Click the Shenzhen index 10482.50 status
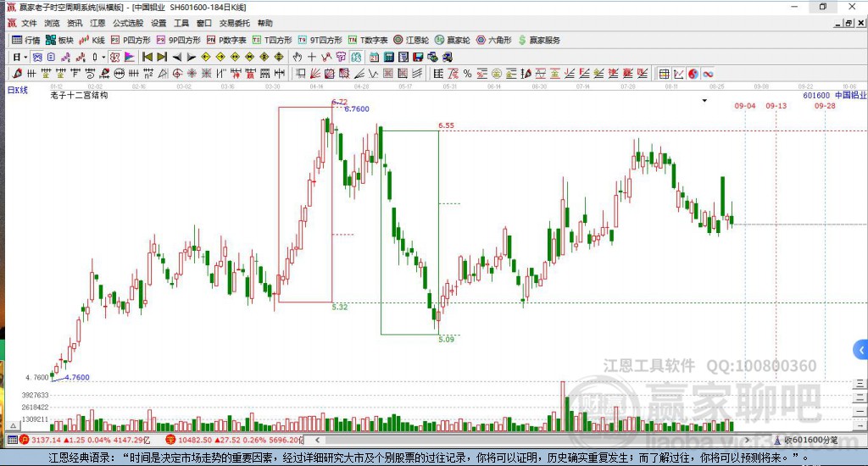 [x=236, y=440]
